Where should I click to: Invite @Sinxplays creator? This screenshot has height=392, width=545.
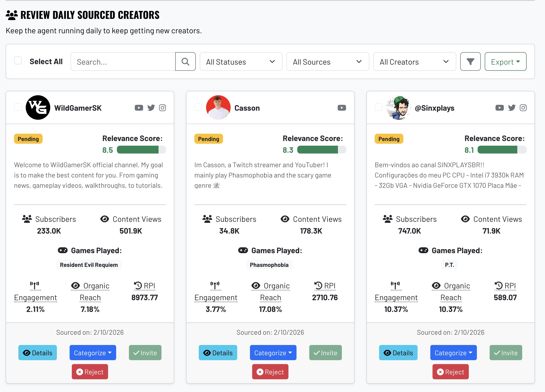pos(506,353)
